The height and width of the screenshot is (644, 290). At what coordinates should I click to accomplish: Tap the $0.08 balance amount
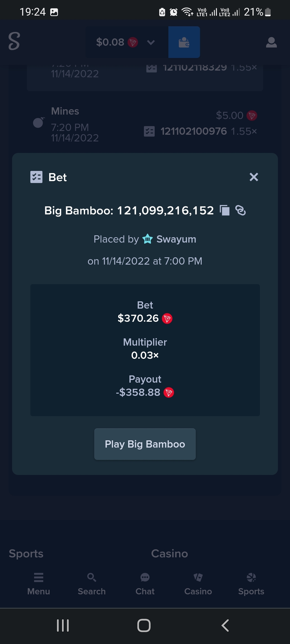click(x=110, y=42)
